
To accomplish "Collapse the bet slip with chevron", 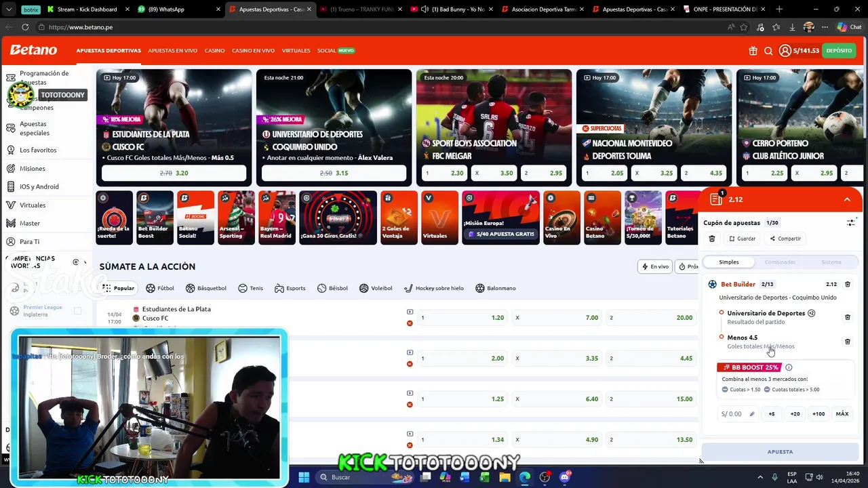I will pos(847,199).
